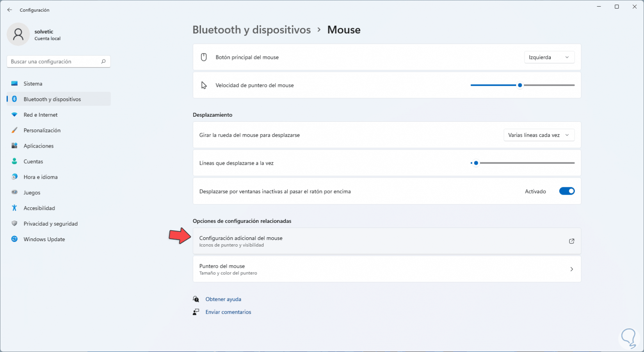Viewport: 644px width, 352px height.
Task: Click the search magnifier icon
Action: point(103,62)
